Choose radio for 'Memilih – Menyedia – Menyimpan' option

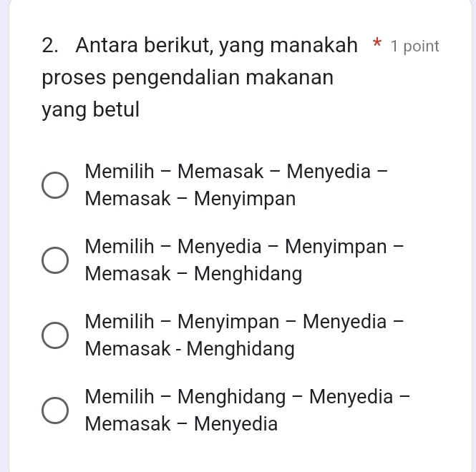55,260
